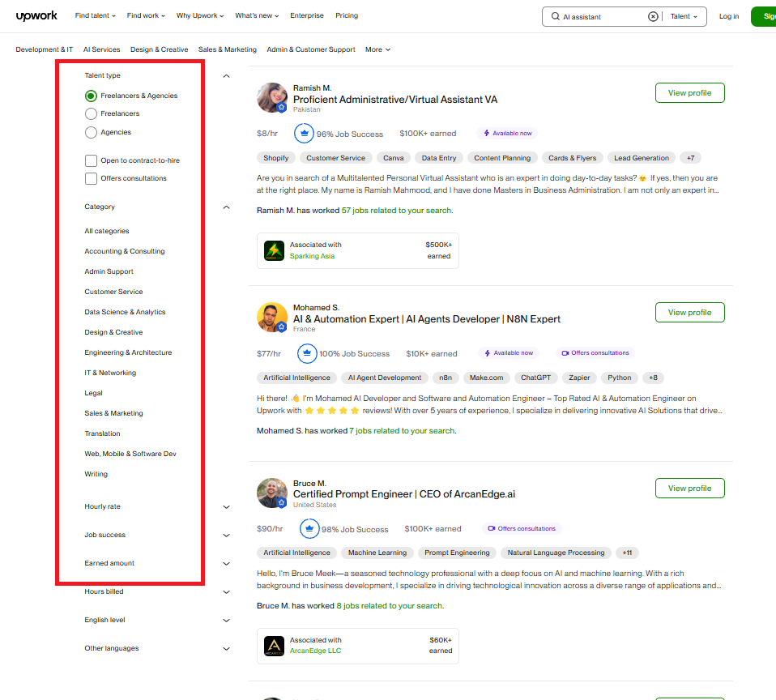The height and width of the screenshot is (700, 776).
Task: Click Mohamed S.'s profile photo
Action: [x=271, y=318]
